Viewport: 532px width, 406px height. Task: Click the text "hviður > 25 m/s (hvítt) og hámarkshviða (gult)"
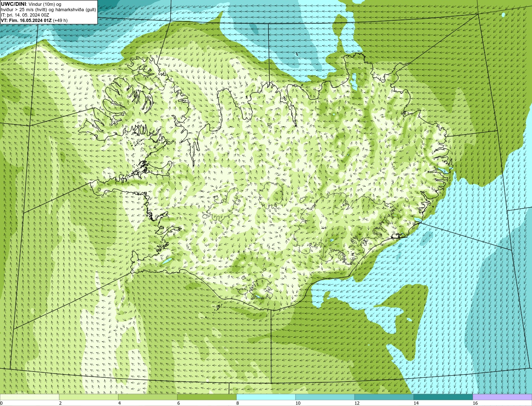pyautogui.click(x=48, y=10)
